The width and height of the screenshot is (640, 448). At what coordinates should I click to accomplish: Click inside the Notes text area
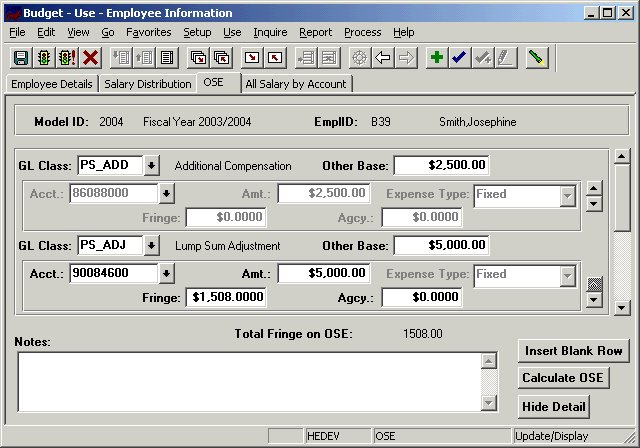(248, 380)
